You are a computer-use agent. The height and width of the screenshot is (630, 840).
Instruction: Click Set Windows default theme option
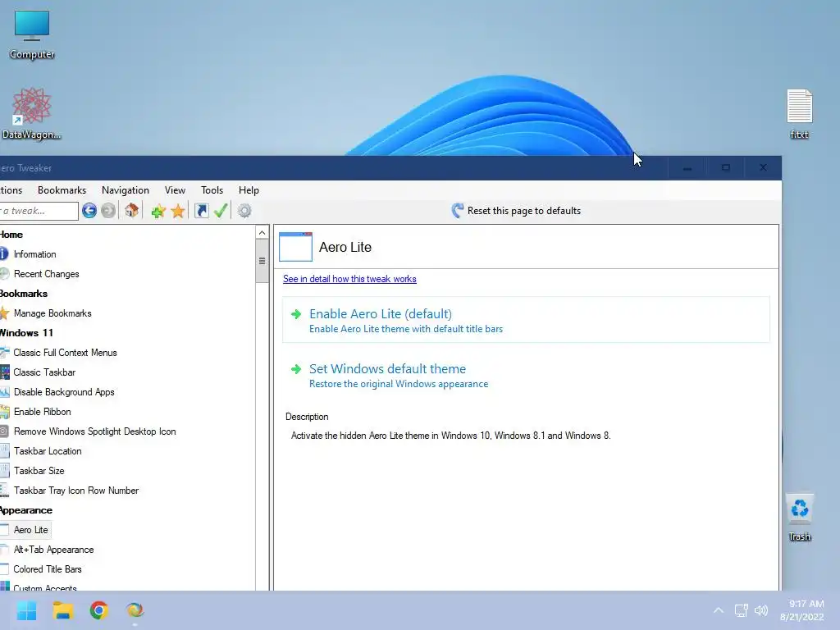526,375
